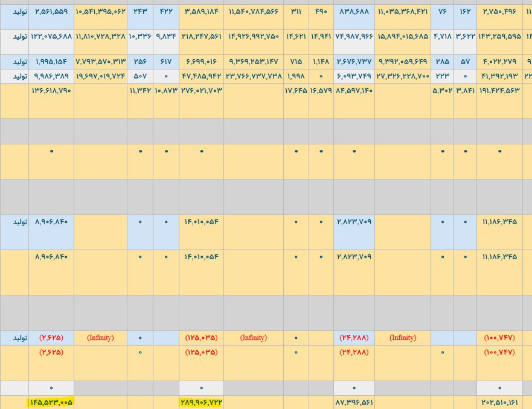This screenshot has width=532, height=409.
Task: Select the cell showing ۲۱۸,۲۴۷,۵۶۱
Action: [x=201, y=36]
